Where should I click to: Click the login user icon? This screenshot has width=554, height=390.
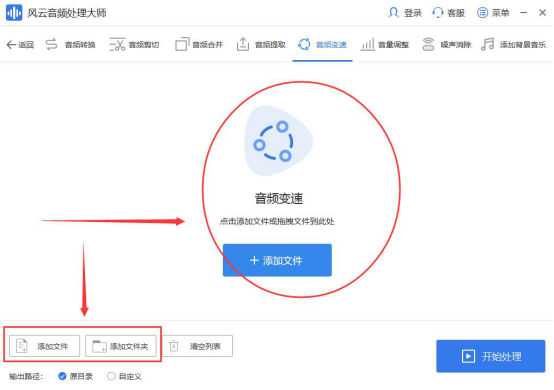[x=393, y=13]
